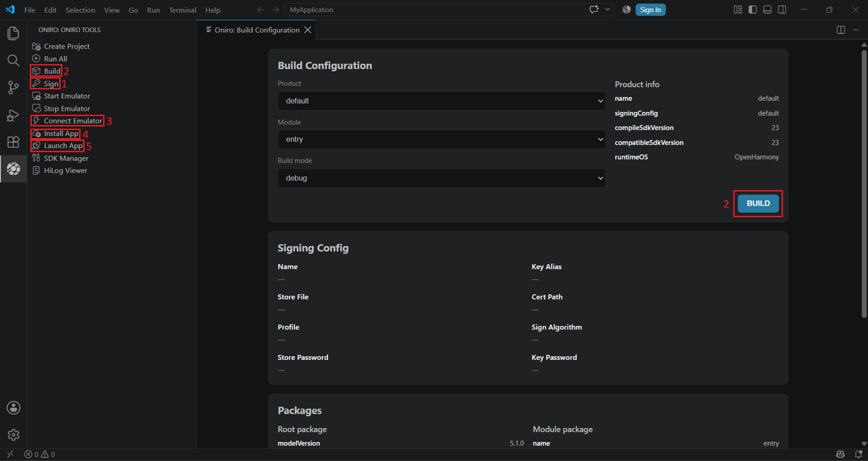Open the Terminal menu
Image resolution: width=868 pixels, height=461 pixels.
pos(183,10)
